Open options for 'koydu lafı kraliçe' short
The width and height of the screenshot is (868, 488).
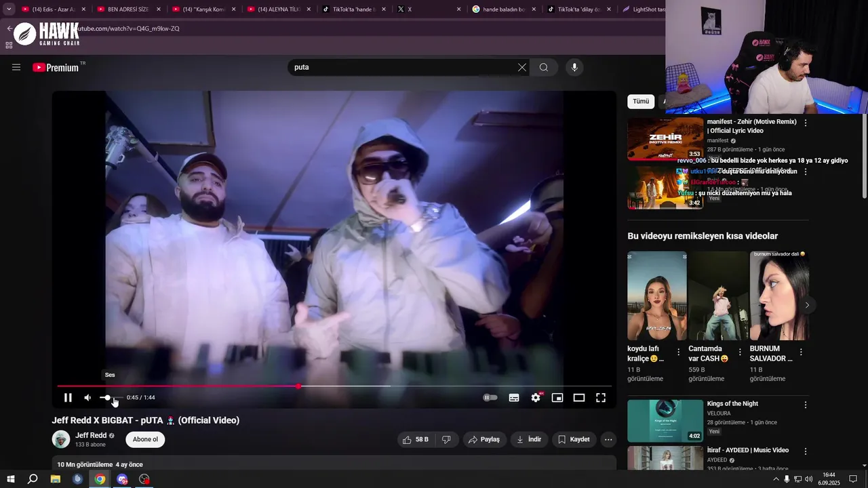(x=678, y=352)
